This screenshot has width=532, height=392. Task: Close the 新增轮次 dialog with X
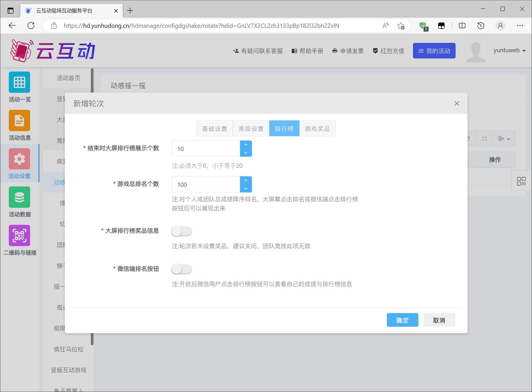pyautogui.click(x=457, y=104)
